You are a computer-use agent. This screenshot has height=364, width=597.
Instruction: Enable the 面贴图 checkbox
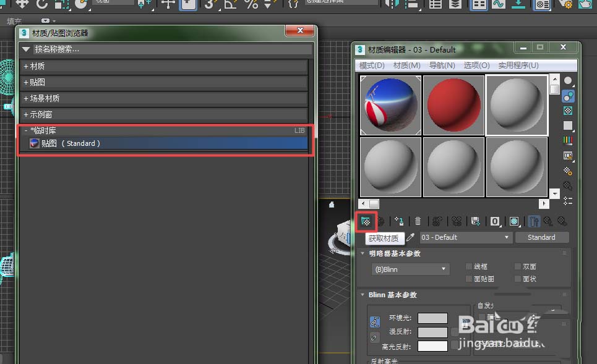click(x=469, y=279)
